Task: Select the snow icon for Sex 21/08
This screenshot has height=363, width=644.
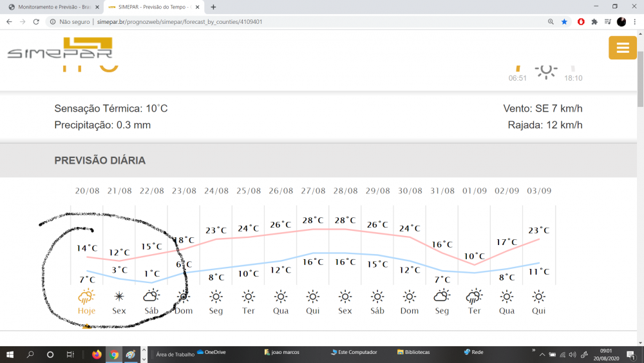Action: point(119,297)
